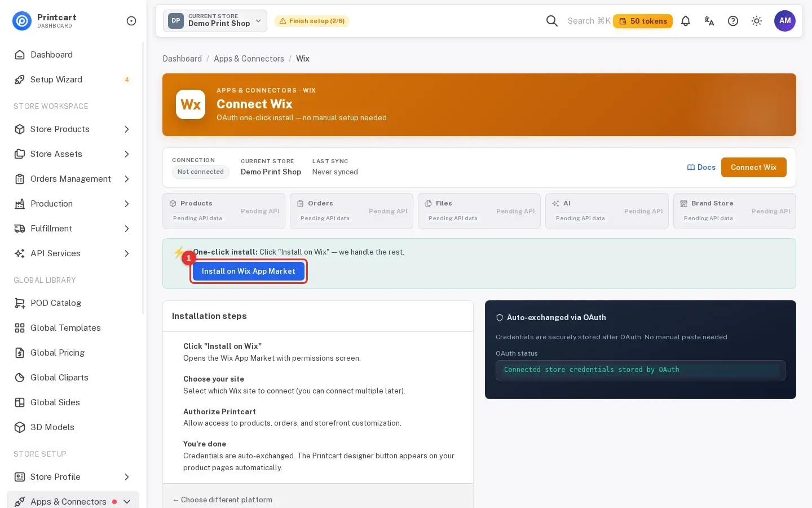The height and width of the screenshot is (508, 812).
Task: Click Install on Wix App Market
Action: (249, 271)
